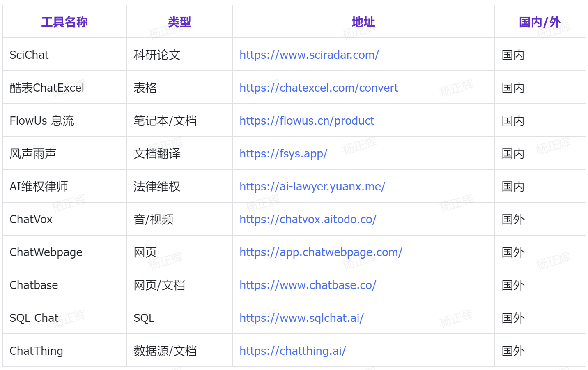Follow the fsys.app link
588x370 pixels.
point(283,153)
